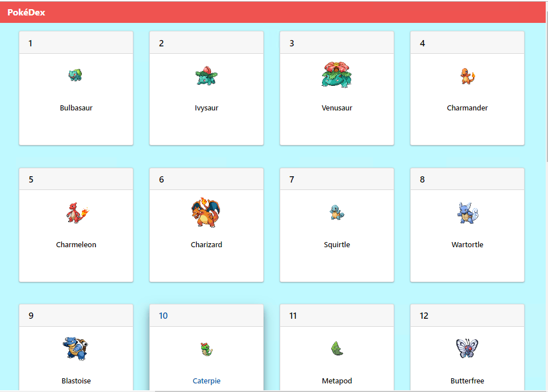This screenshot has height=392, width=548.
Task: Click the Squirtle sprite image
Action: (337, 212)
